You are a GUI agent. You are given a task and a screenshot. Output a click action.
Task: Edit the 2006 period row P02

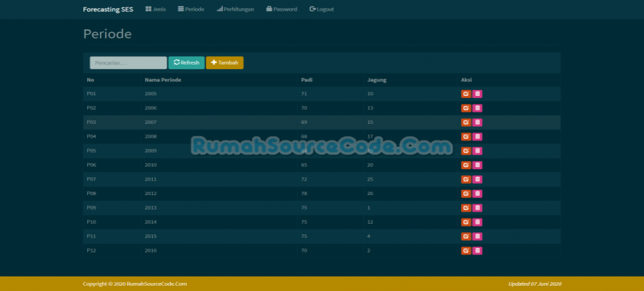466,109
